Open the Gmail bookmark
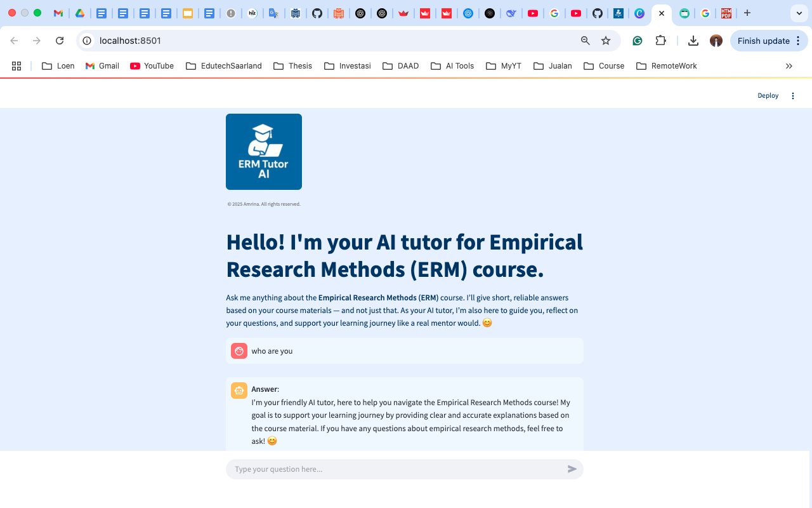Image resolution: width=812 pixels, height=508 pixels. pos(103,65)
